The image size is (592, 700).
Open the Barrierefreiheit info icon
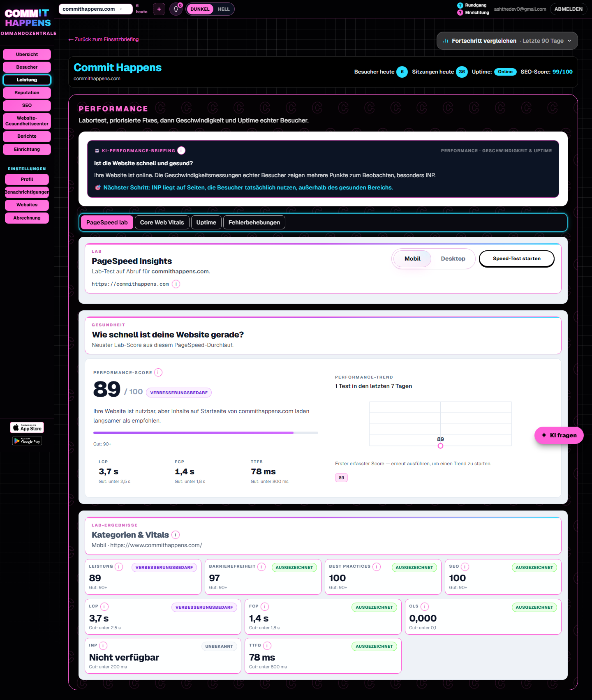pyautogui.click(x=261, y=567)
